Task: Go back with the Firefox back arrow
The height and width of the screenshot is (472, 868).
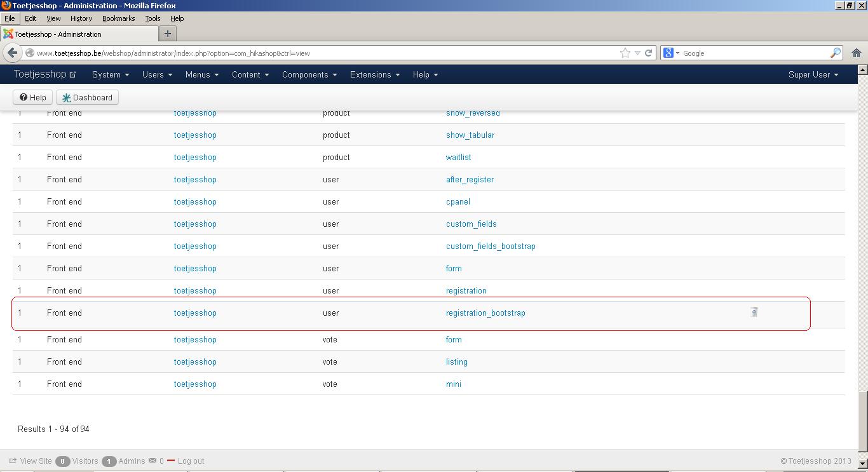Action: [x=12, y=53]
